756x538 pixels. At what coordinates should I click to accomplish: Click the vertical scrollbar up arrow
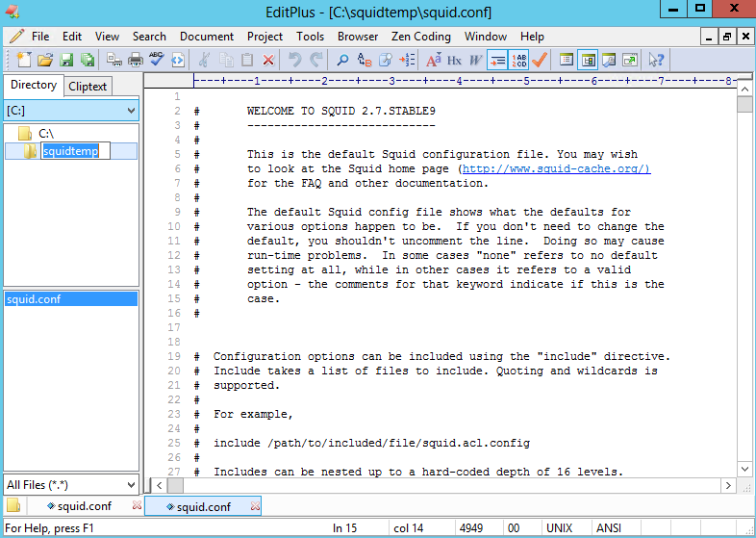(x=744, y=89)
